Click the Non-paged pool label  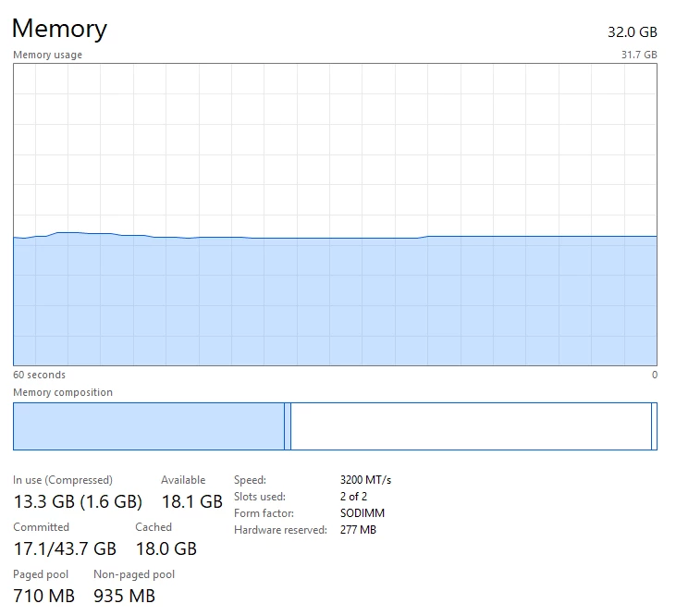[134, 574]
